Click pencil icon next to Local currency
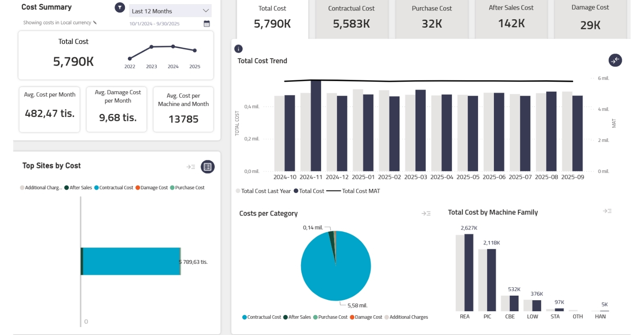Screen dimensions: 644x335 [x=95, y=23]
